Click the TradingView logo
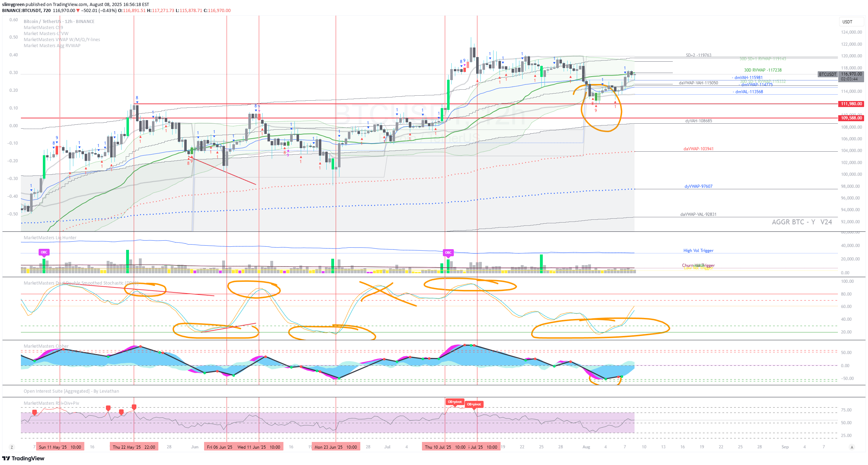This screenshot has width=868, height=465. tap(23, 459)
